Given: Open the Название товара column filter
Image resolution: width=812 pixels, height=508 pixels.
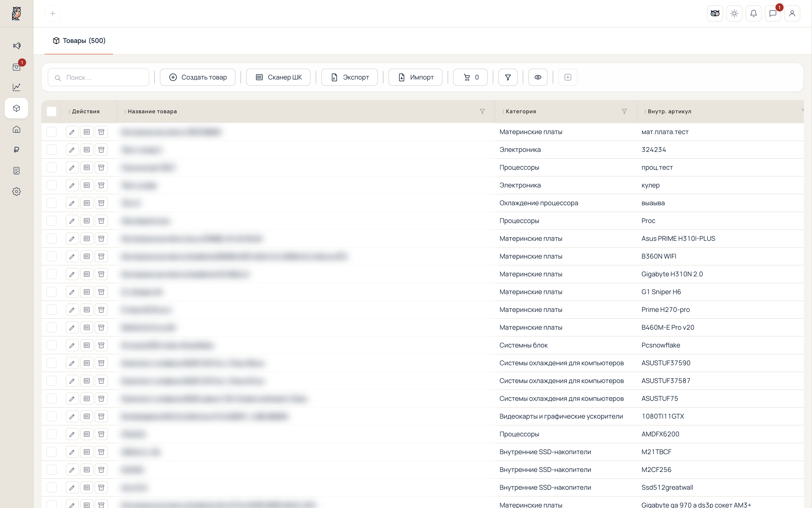Looking at the screenshot, I should (482, 112).
